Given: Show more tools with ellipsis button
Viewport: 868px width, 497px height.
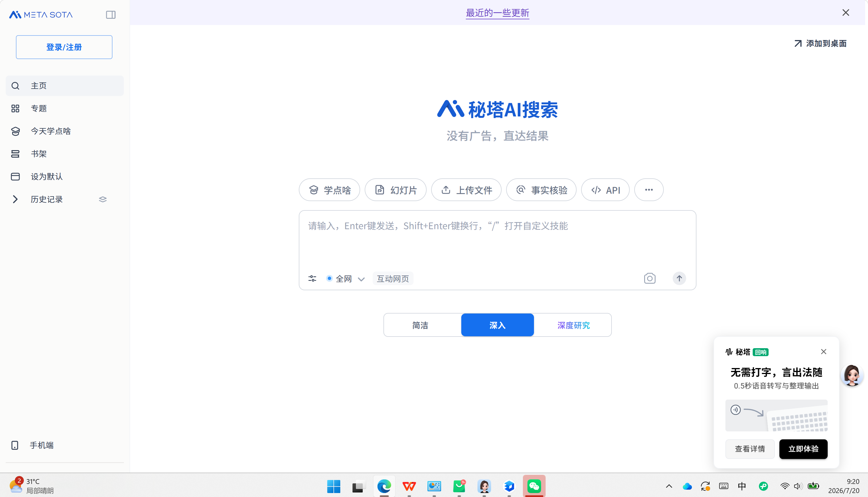Looking at the screenshot, I should pyautogui.click(x=649, y=190).
